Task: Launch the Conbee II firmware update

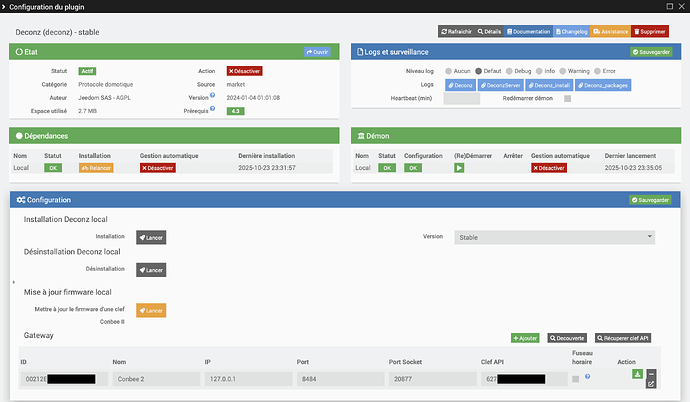Action: point(151,311)
